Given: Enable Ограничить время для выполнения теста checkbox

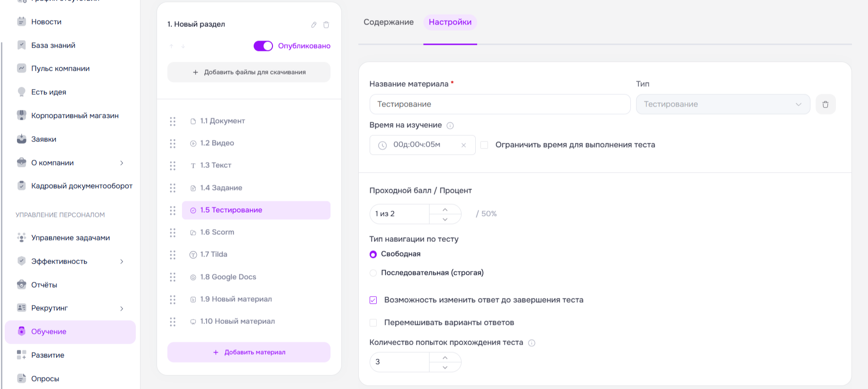Looking at the screenshot, I should coord(484,145).
